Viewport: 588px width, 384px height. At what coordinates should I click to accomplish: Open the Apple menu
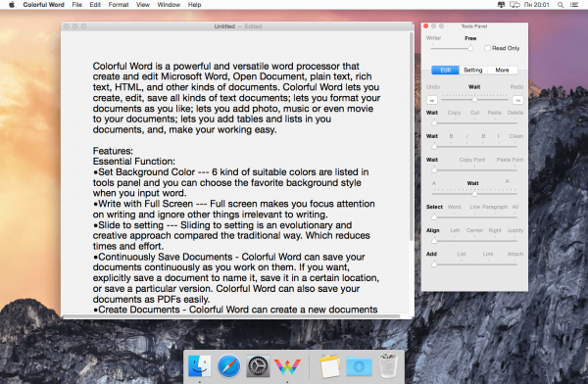[12, 5]
